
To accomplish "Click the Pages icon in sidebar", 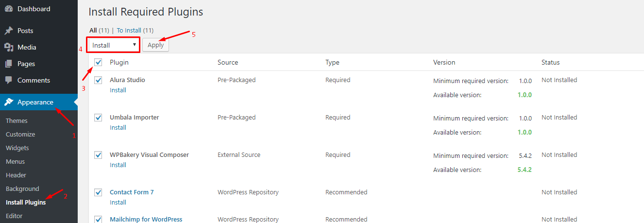I will [9, 64].
